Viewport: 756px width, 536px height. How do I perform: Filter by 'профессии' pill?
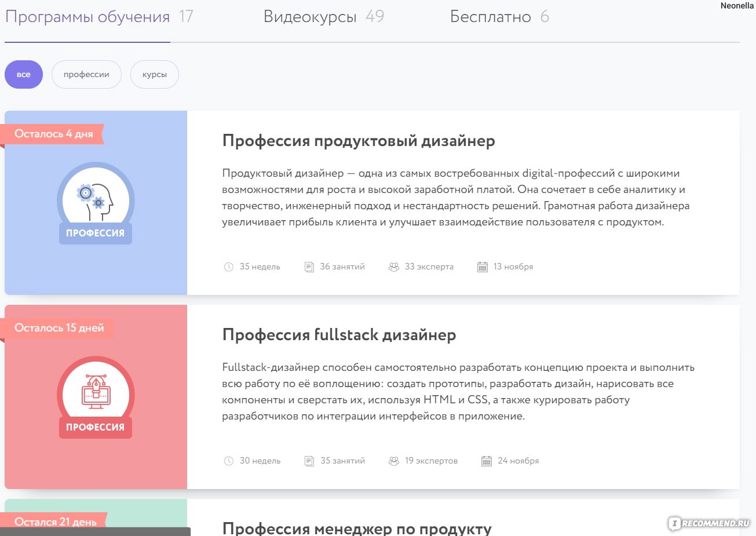coord(86,75)
